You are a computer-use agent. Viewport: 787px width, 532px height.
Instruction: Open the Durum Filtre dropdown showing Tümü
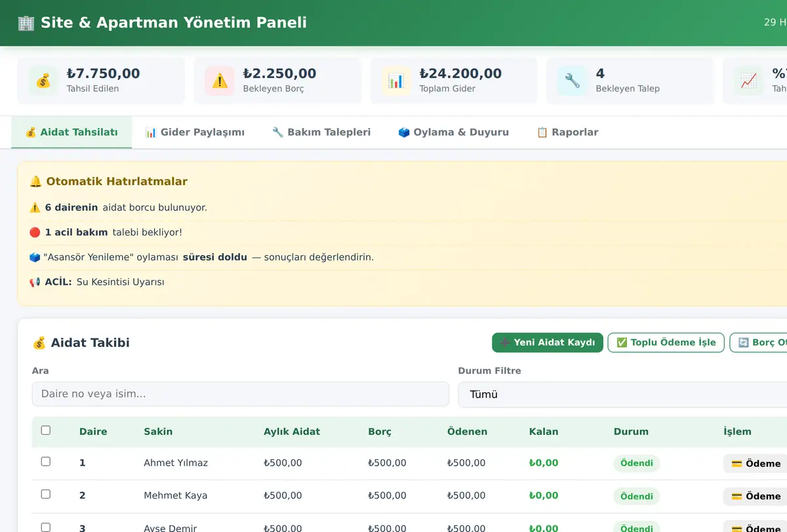[x=622, y=394]
